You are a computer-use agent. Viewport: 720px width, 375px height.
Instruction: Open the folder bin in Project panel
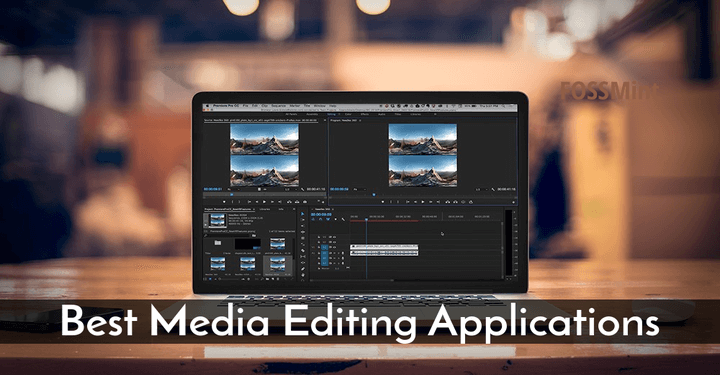218,243
